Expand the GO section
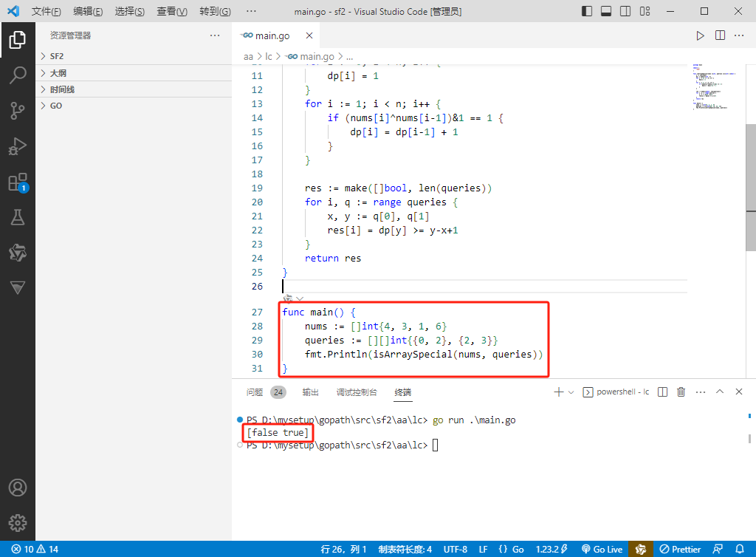 tap(134, 106)
